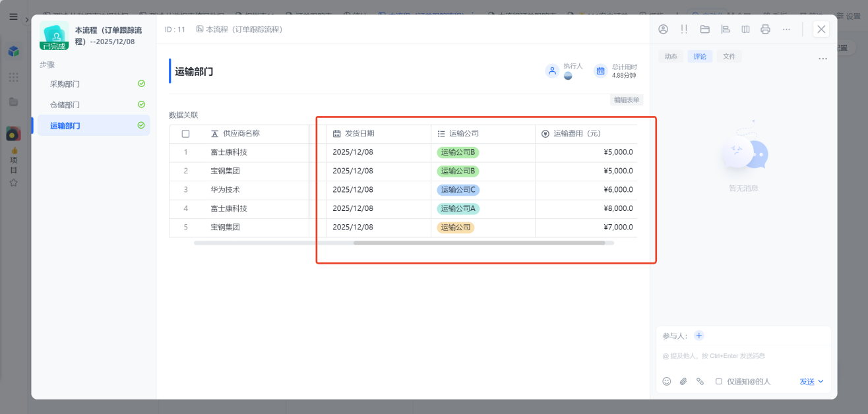Screen dimensions: 868x414
Task: Open the folder icon in the panel toolbar
Action: tap(704, 29)
